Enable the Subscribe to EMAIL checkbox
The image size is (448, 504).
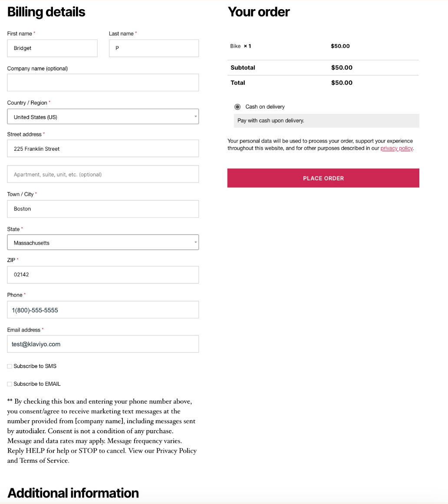(10, 384)
